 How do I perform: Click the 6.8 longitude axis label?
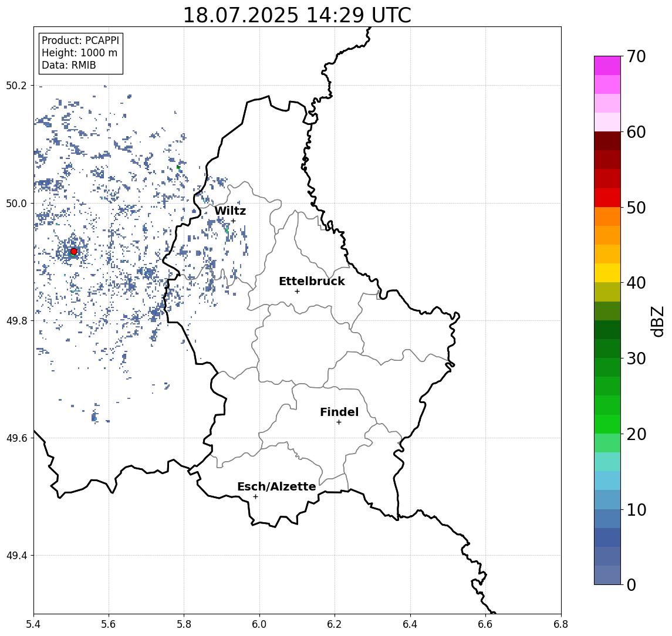tap(561, 624)
